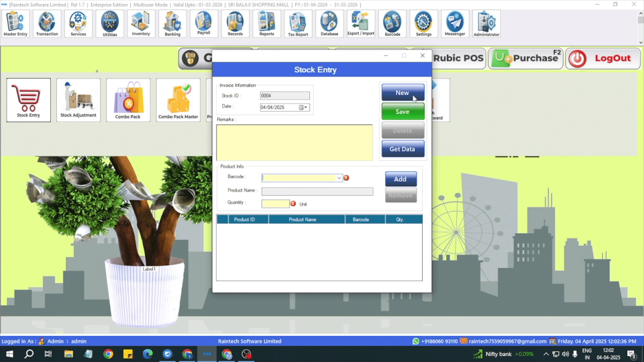Click the Product Name column header

pos(302,220)
